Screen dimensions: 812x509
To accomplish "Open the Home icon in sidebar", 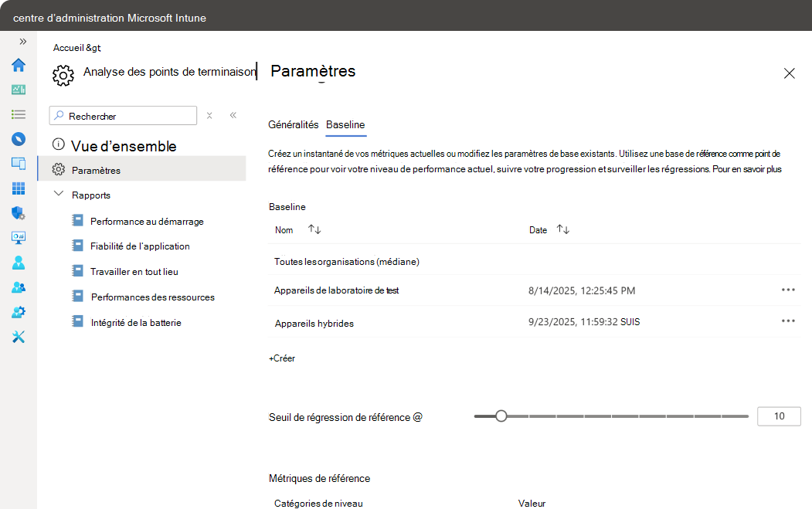I will pos(18,65).
